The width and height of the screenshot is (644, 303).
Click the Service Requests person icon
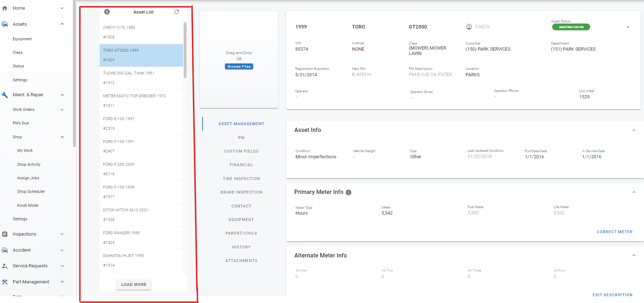click(x=5, y=266)
